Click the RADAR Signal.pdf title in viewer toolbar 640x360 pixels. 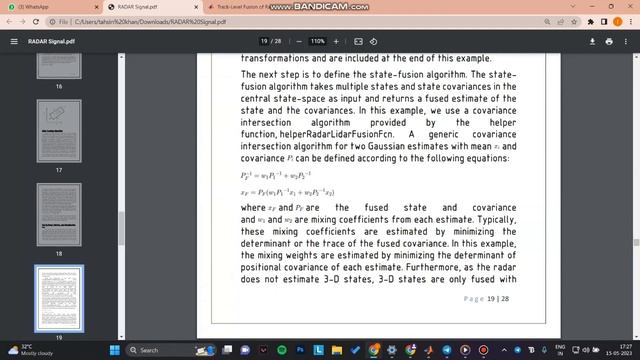(51, 41)
